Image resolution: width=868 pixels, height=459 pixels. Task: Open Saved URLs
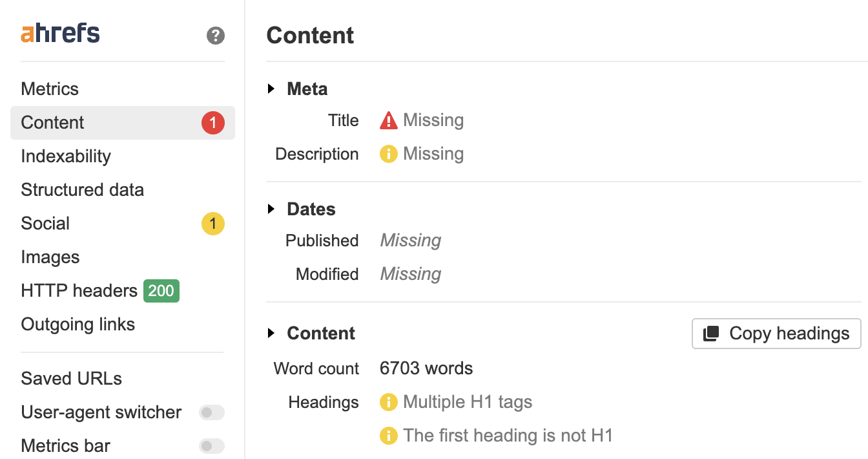(71, 378)
